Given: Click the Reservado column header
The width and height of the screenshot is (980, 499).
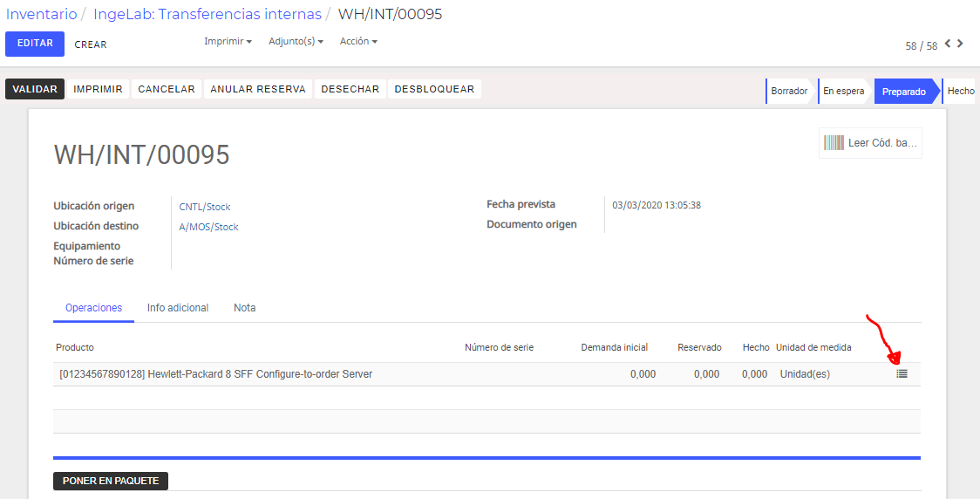Looking at the screenshot, I should [699, 347].
